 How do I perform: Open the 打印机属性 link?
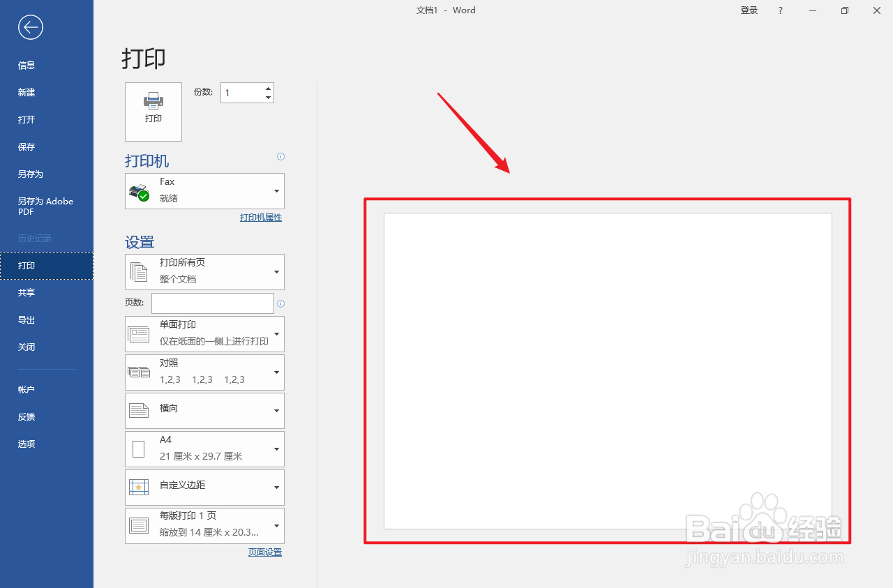pos(261,218)
